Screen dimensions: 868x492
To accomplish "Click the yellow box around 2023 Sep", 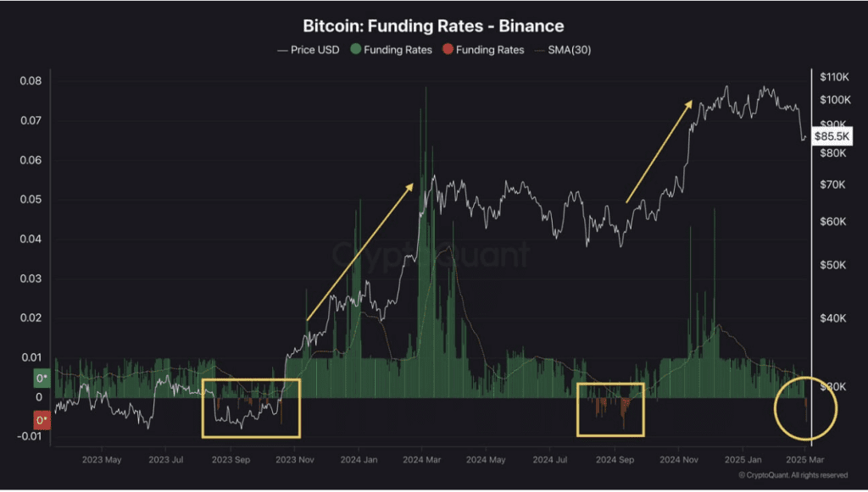I will (251, 408).
